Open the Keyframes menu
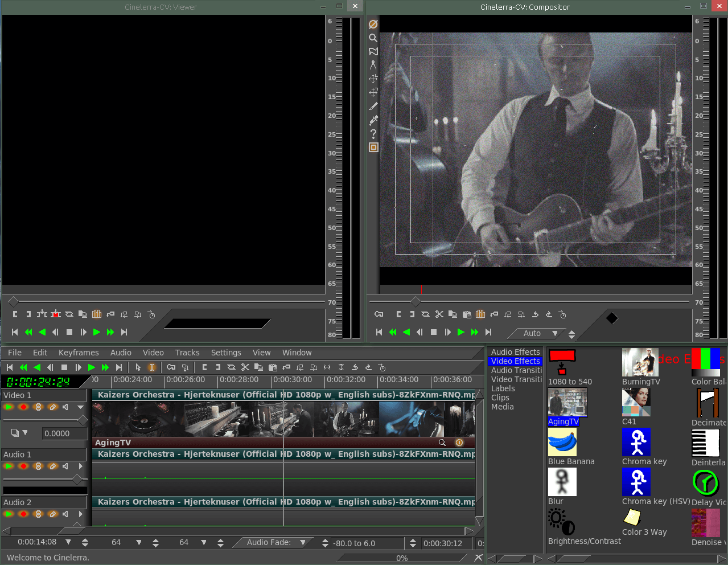 click(79, 353)
